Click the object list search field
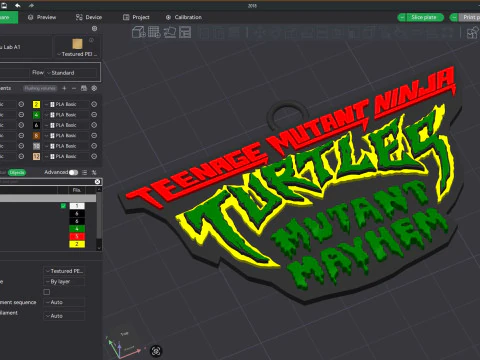The height and width of the screenshot is (360, 480). point(47,181)
